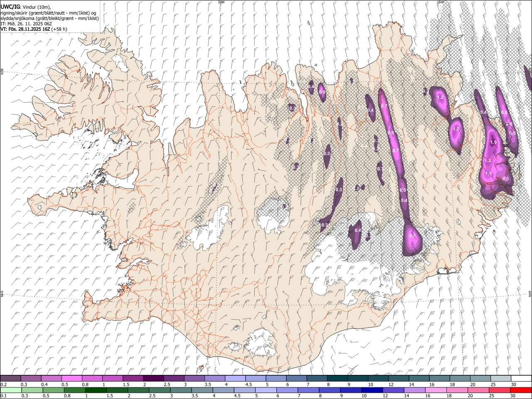The image size is (532, 399).
Task: Pick the darkest green 1–1.5 swatch in lower scale
Action: pos(96,390)
